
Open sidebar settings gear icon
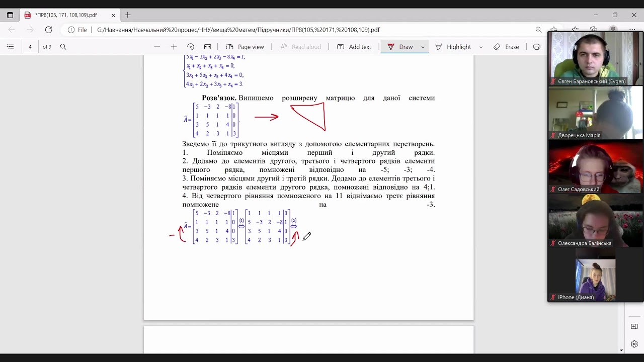(634, 344)
